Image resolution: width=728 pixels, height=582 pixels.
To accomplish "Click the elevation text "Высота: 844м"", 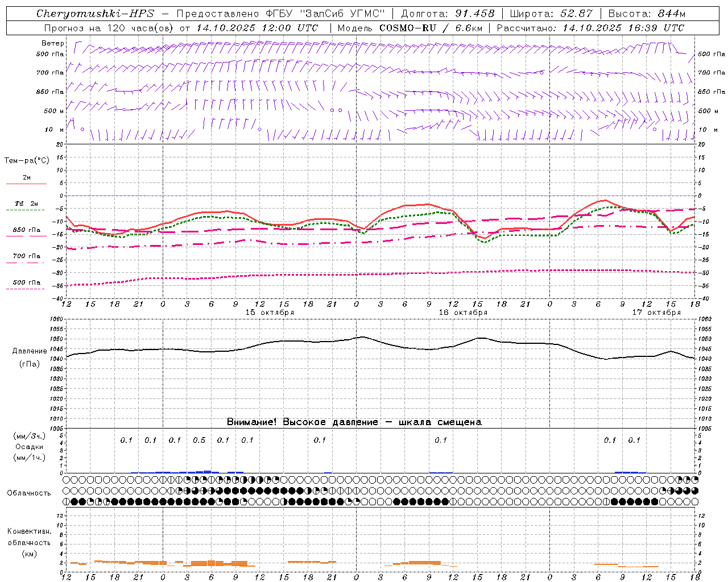I will pyautogui.click(x=647, y=14).
